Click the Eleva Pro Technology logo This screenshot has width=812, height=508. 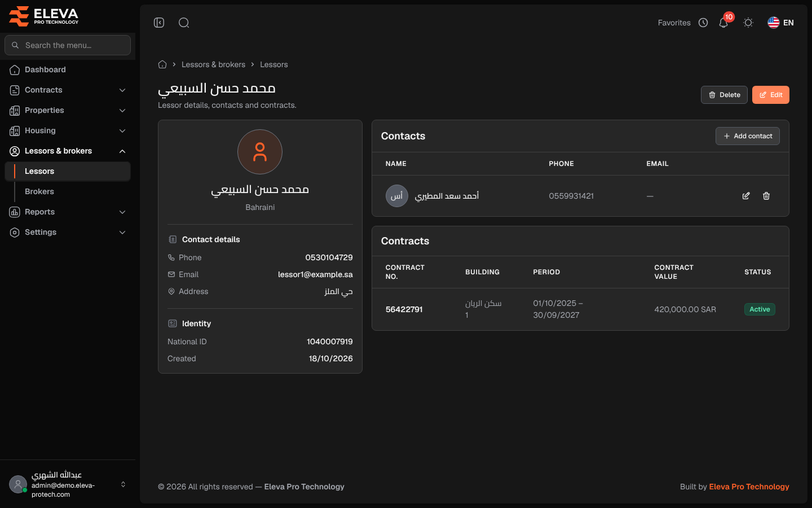(x=44, y=16)
